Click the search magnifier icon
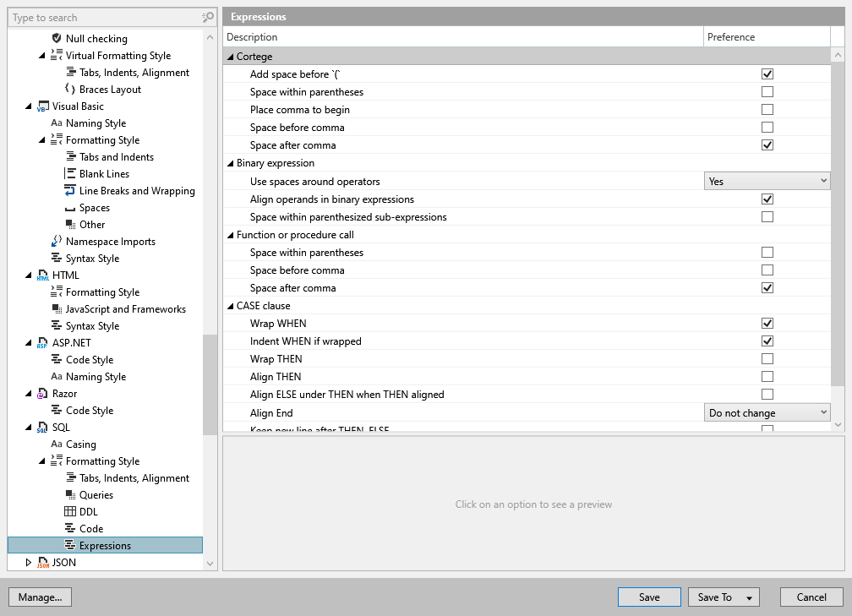 tap(206, 17)
